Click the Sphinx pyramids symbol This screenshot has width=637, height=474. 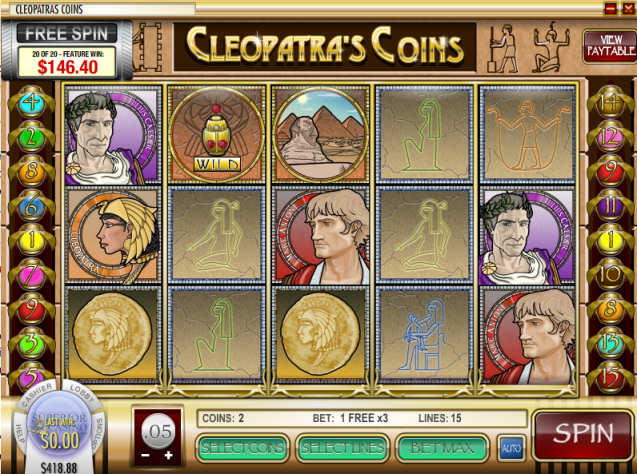point(321,134)
